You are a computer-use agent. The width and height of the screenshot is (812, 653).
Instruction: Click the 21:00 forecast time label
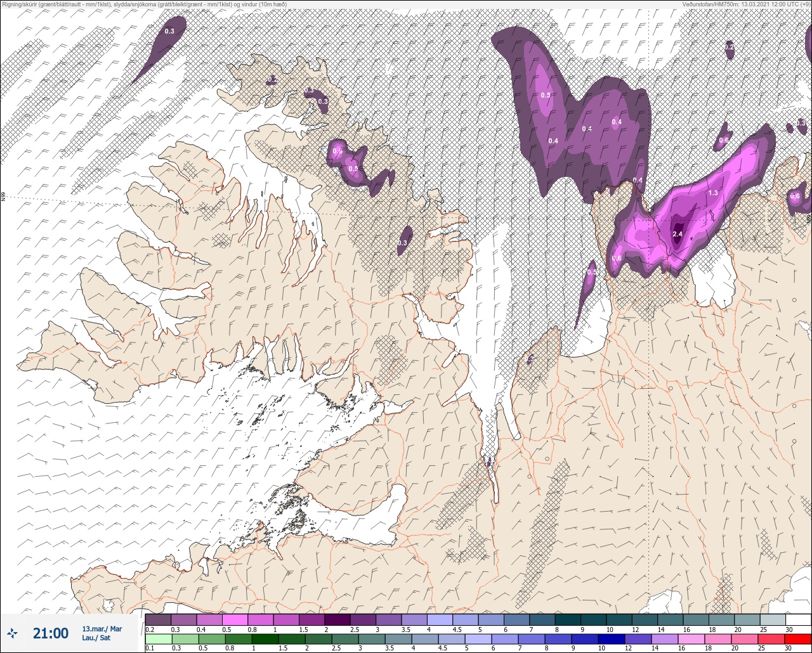pos(51,633)
